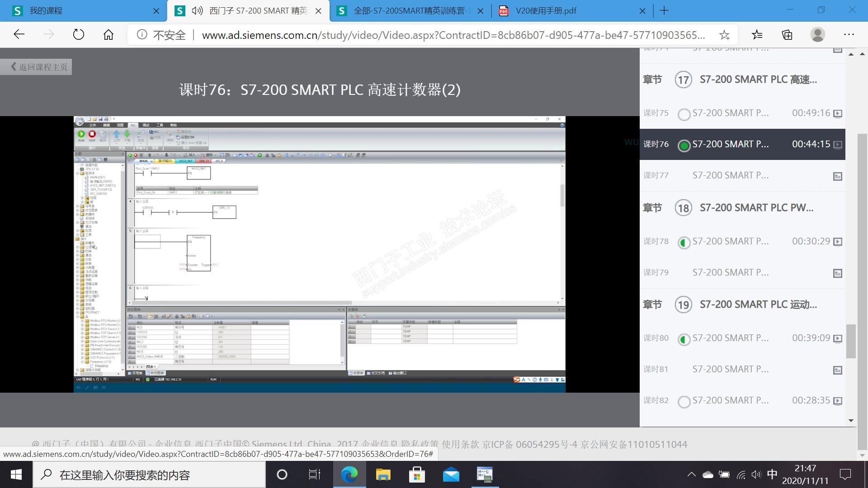This screenshot has height=488, width=868.
Task: Click the lesson 77 document icon
Action: (837, 176)
